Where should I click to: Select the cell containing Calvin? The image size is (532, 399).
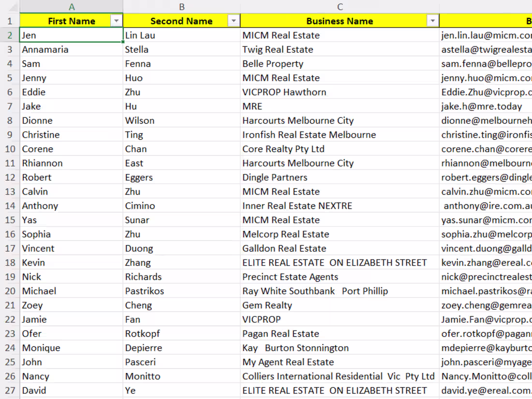click(71, 192)
